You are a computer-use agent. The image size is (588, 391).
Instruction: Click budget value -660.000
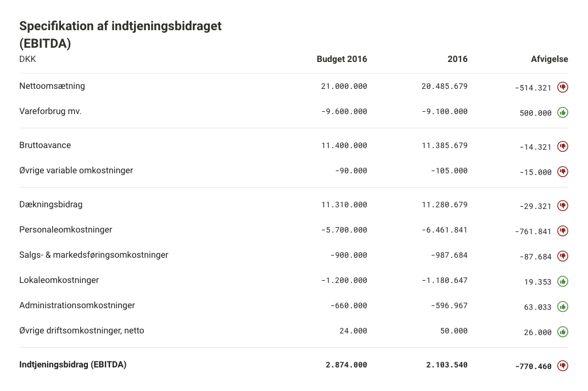click(349, 305)
